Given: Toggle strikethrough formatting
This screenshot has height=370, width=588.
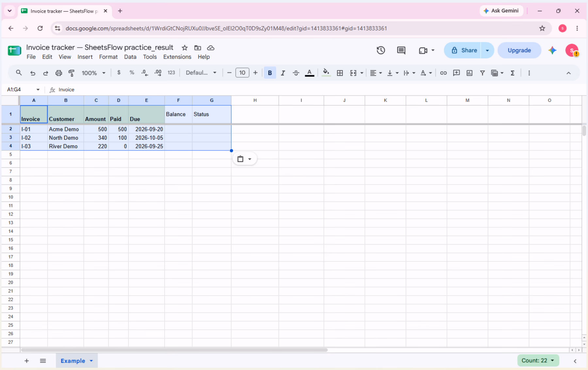Looking at the screenshot, I should 296,73.
